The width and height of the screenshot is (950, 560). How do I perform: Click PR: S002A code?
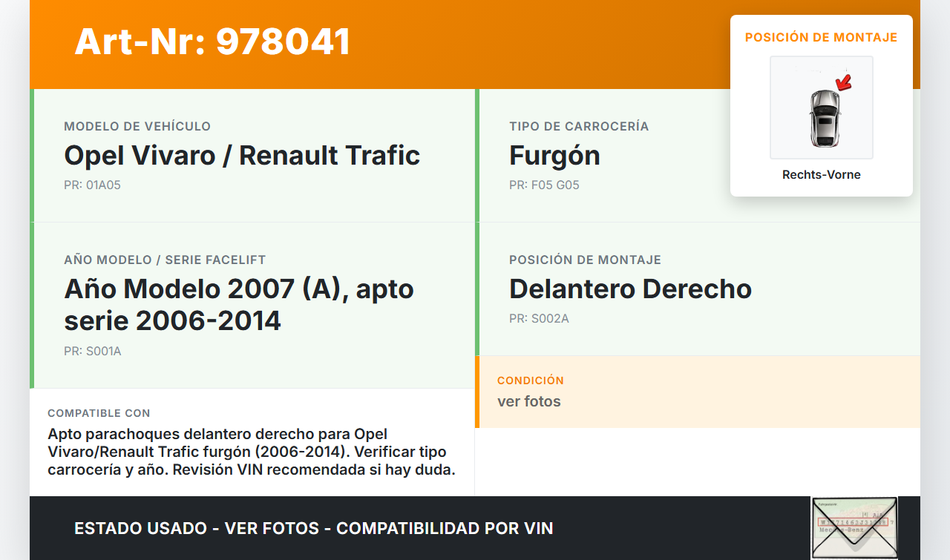click(x=539, y=318)
